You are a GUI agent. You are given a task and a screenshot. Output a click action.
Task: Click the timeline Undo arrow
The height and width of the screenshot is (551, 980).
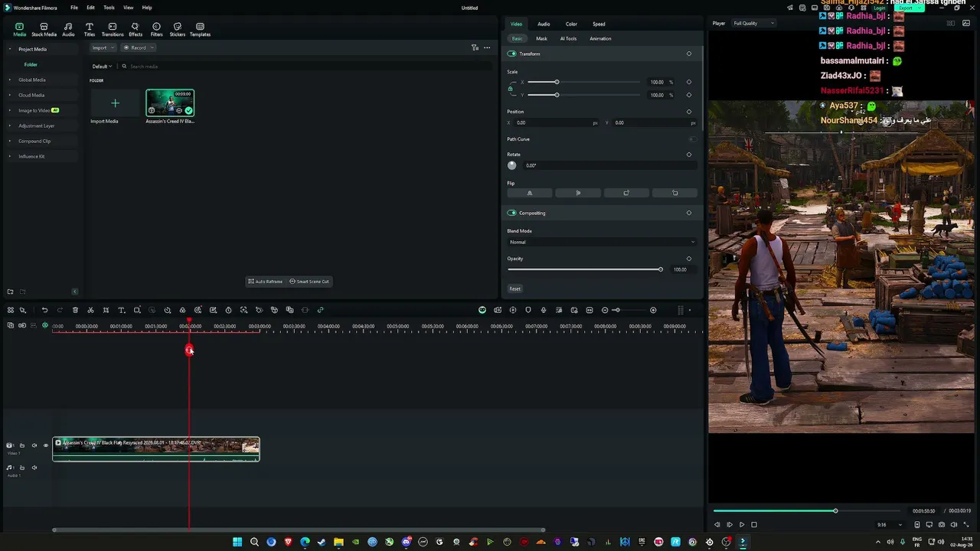click(x=44, y=310)
